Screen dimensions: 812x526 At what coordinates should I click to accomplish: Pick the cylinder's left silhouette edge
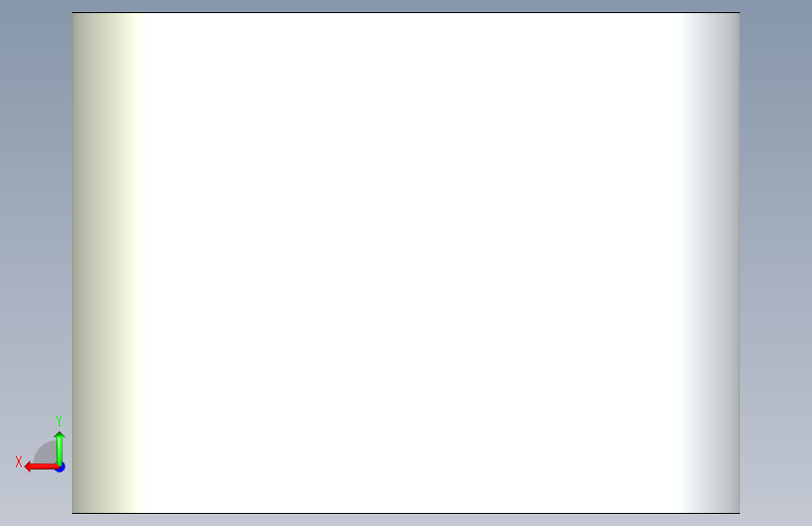pos(72,262)
